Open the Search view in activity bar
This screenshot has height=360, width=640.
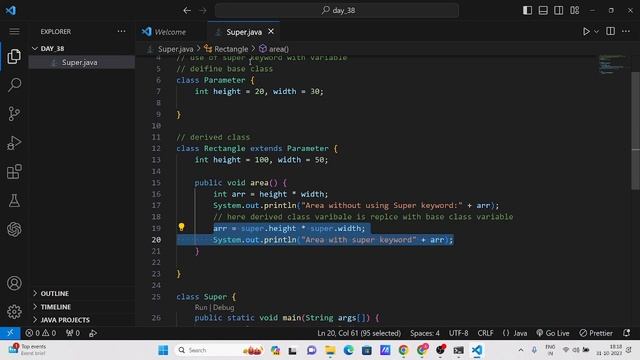point(14,85)
